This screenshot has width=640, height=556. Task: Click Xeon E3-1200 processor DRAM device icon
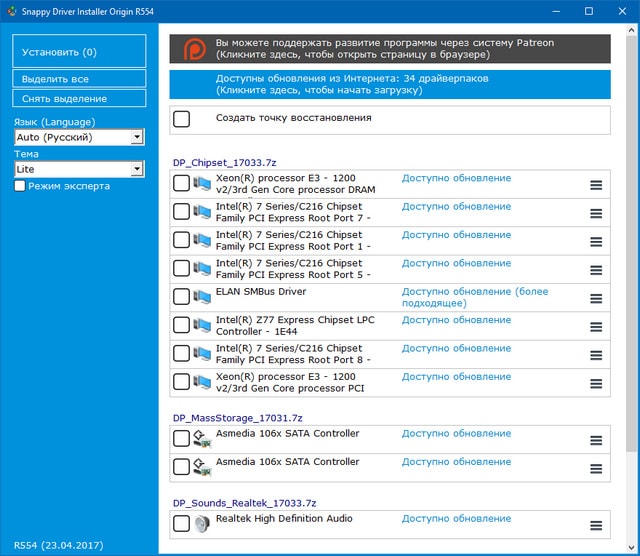(202, 184)
